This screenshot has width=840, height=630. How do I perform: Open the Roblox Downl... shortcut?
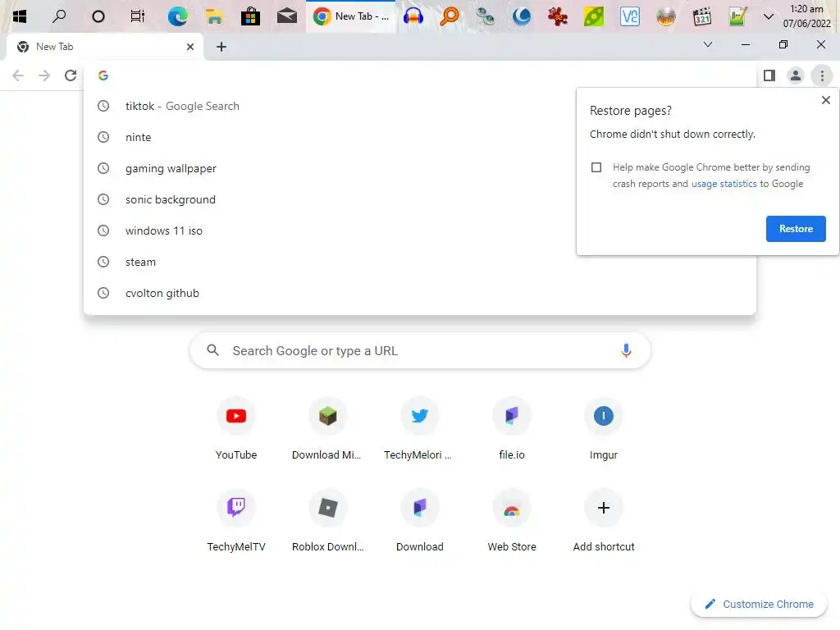coord(328,521)
